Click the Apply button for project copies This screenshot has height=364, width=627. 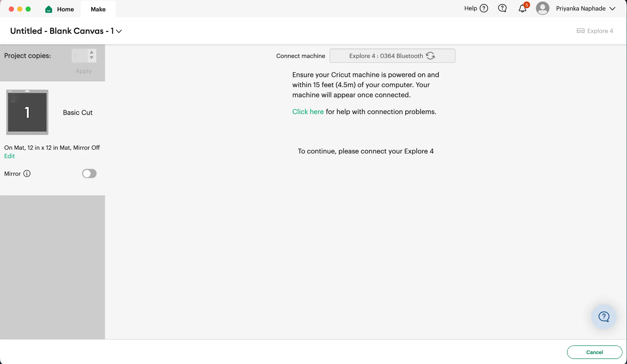(x=83, y=71)
